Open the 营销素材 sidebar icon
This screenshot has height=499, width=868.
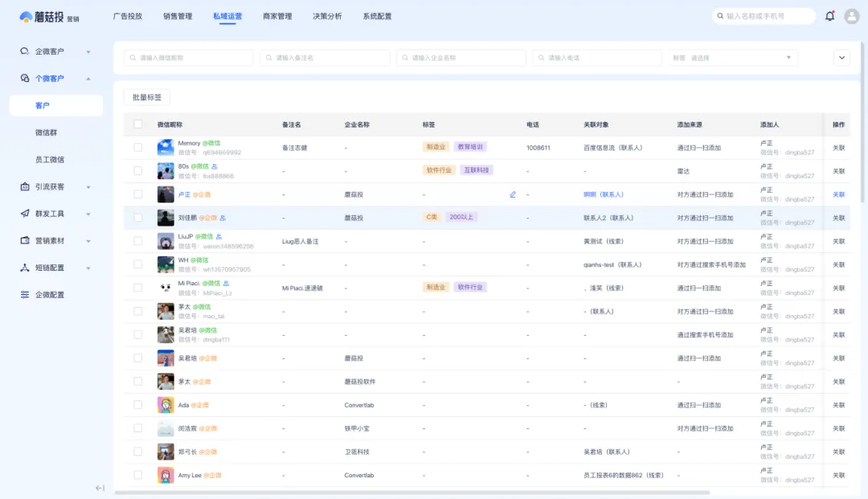24,240
